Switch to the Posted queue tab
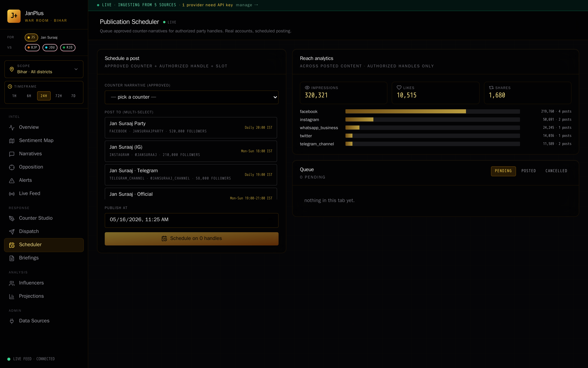Image resolution: width=588 pixels, height=368 pixels. [x=528, y=171]
